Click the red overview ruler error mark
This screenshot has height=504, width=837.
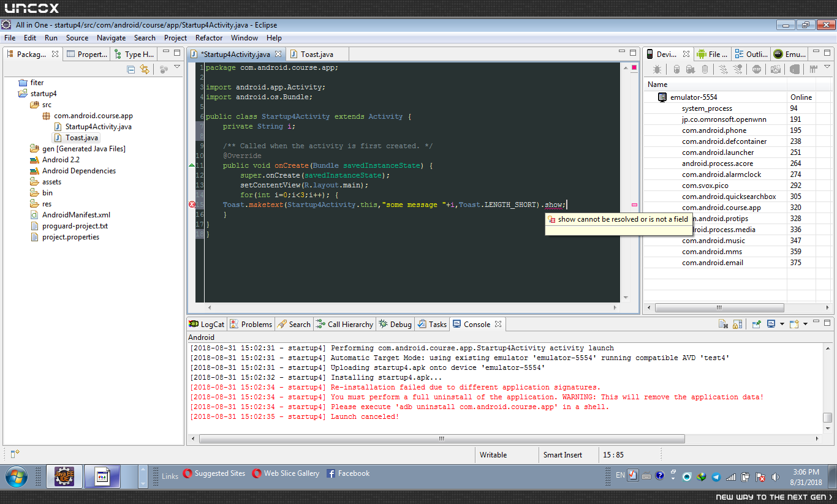[634, 205]
